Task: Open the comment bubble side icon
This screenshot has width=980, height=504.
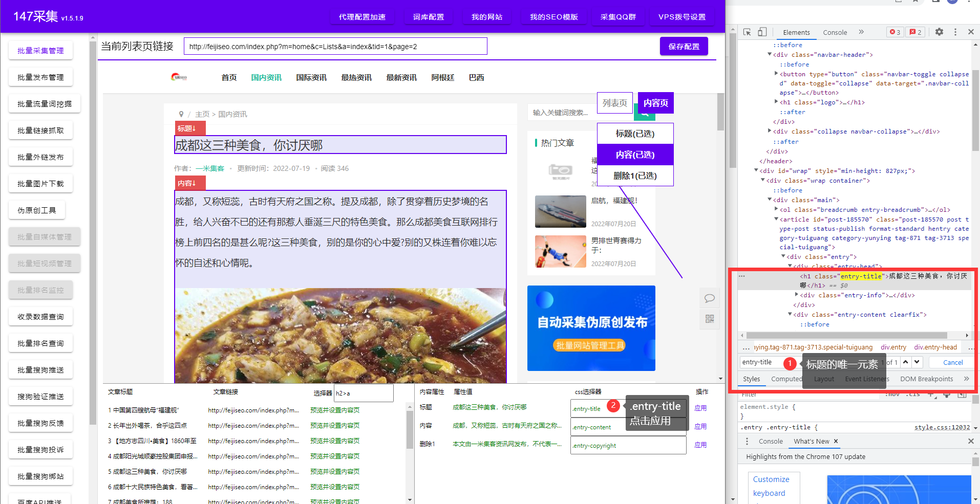Action: tap(710, 298)
